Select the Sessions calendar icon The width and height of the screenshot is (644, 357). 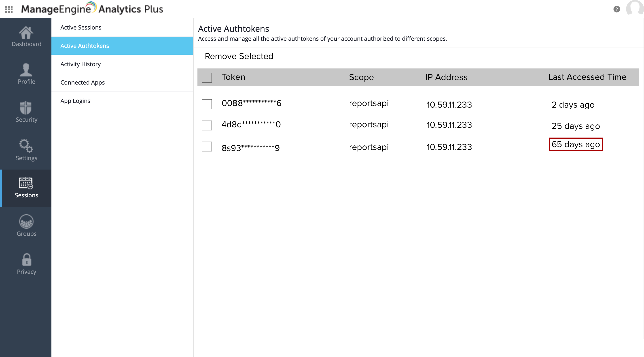[x=26, y=183]
